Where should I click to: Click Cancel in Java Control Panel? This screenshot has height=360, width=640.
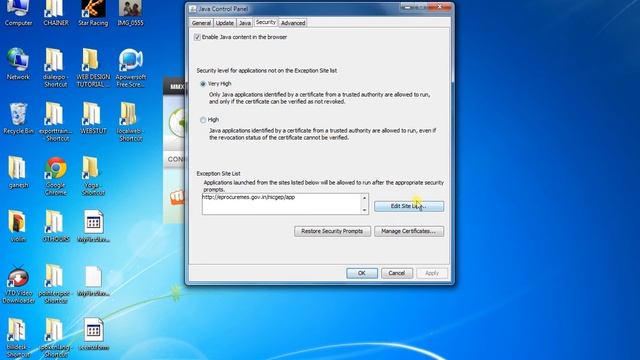point(397,273)
